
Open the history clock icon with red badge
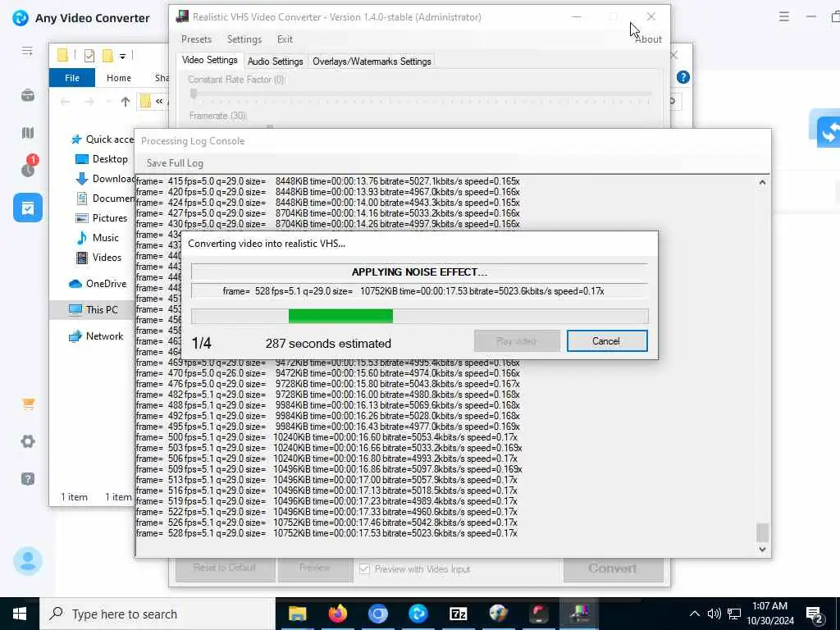point(28,167)
